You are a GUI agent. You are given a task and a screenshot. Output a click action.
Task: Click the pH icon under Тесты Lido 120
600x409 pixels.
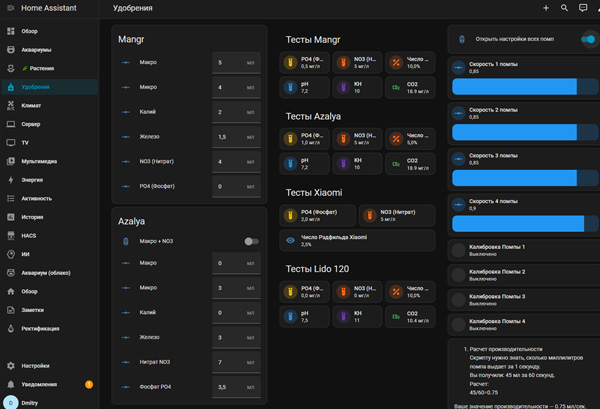click(x=290, y=316)
